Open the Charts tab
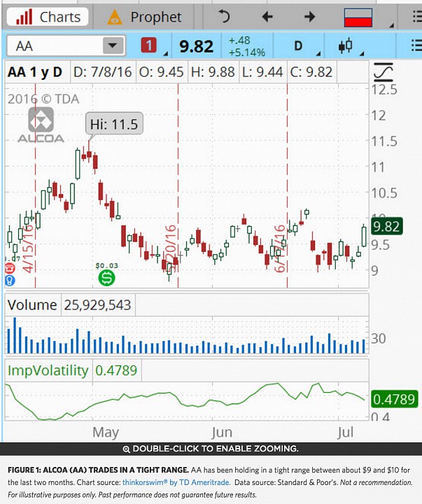The height and width of the screenshot is (504, 422). pos(48,17)
